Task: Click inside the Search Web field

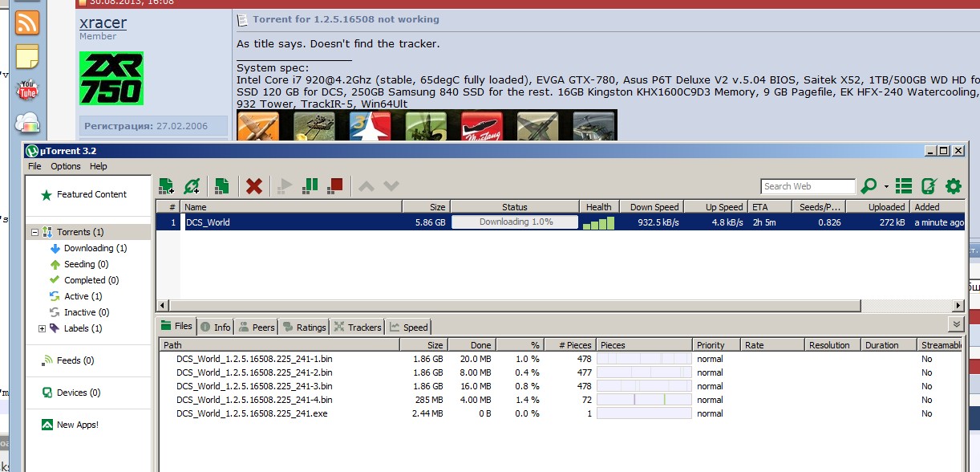Action: click(x=808, y=186)
